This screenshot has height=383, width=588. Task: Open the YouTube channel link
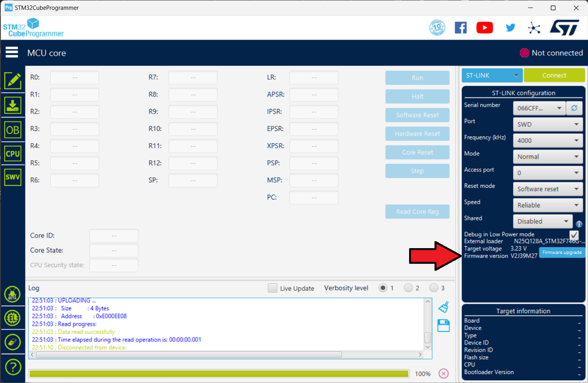click(484, 28)
